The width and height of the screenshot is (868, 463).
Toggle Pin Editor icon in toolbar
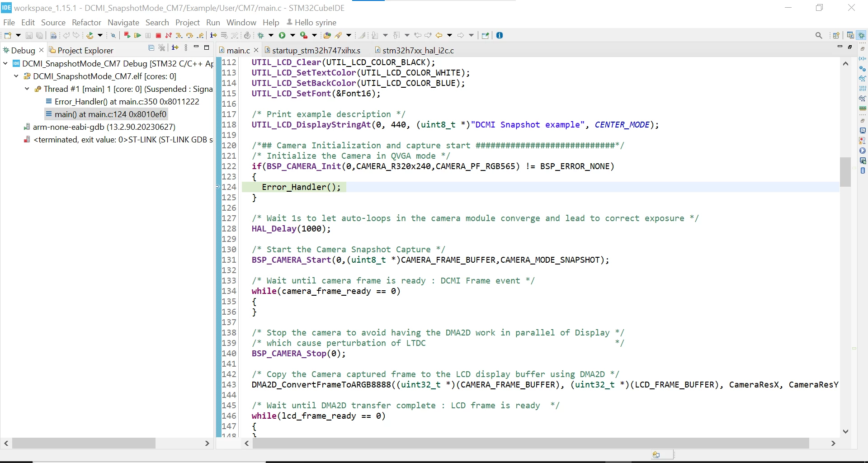pyautogui.click(x=485, y=35)
